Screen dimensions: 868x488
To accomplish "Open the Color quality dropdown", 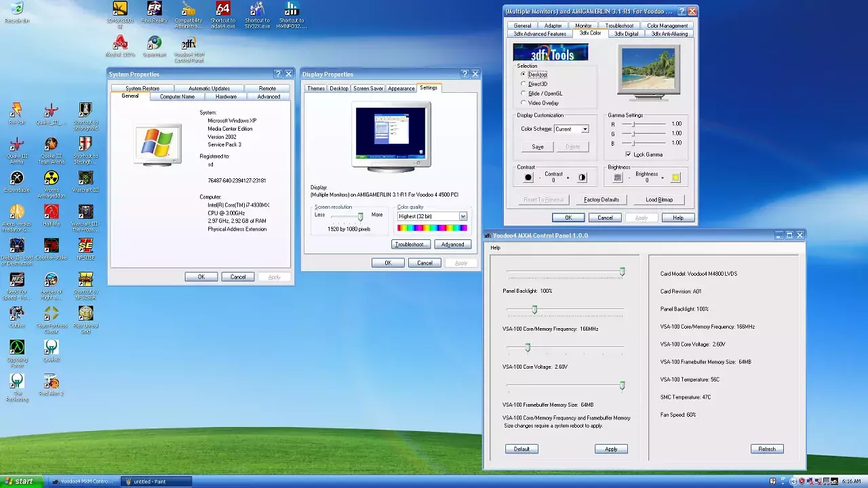I will [462, 216].
